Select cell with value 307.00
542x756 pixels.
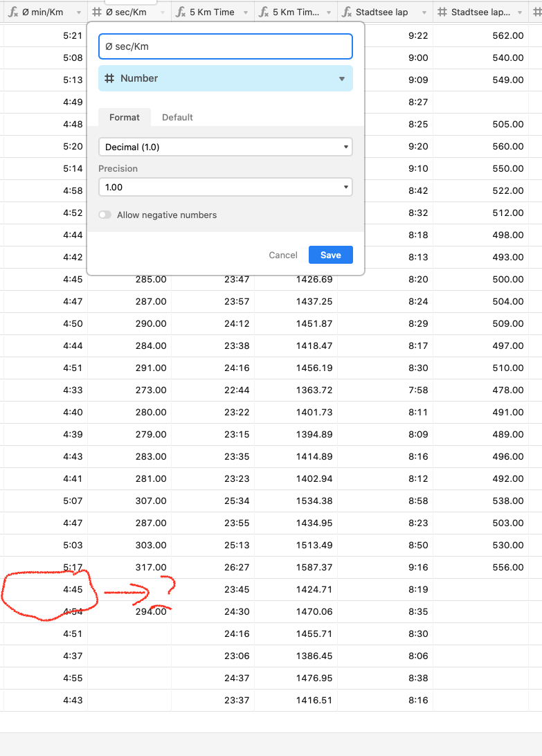click(129, 501)
